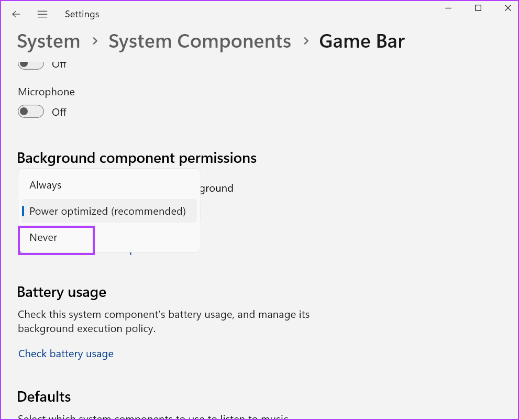
Task: Toggle the Microphone switch
Action: click(31, 112)
